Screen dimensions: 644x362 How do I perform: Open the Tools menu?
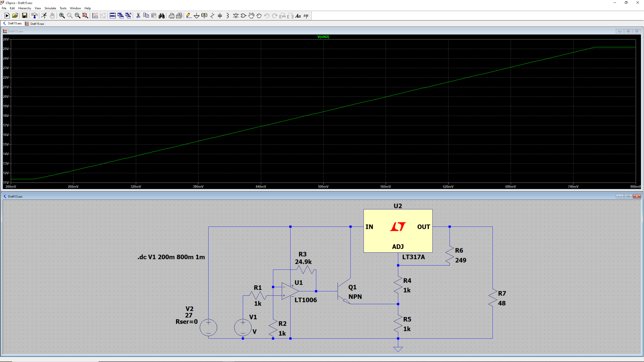coord(63,8)
